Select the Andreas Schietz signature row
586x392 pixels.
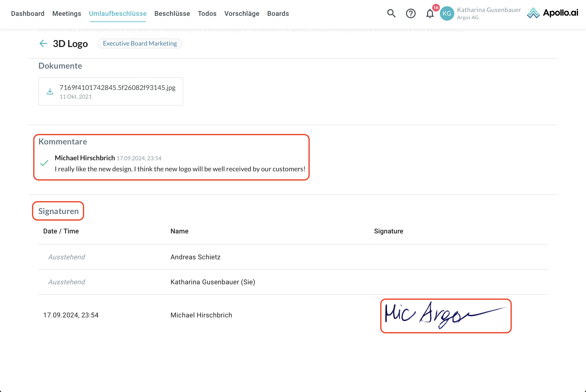(195, 257)
